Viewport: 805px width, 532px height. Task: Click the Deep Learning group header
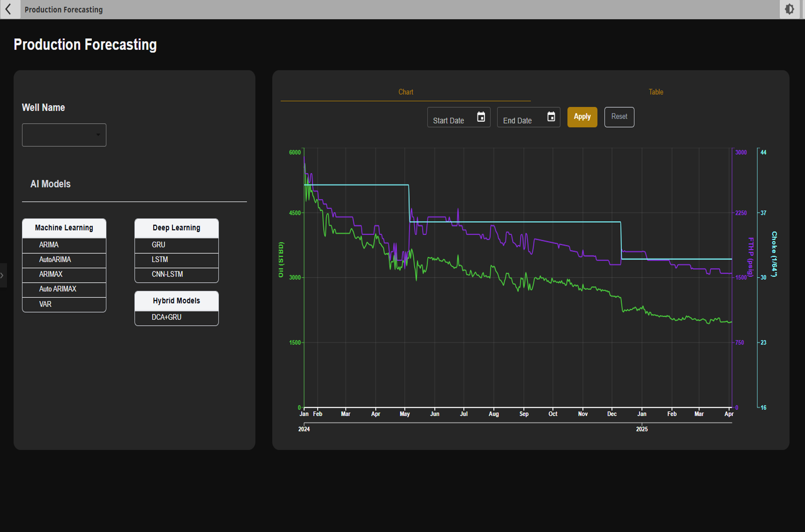177,228
